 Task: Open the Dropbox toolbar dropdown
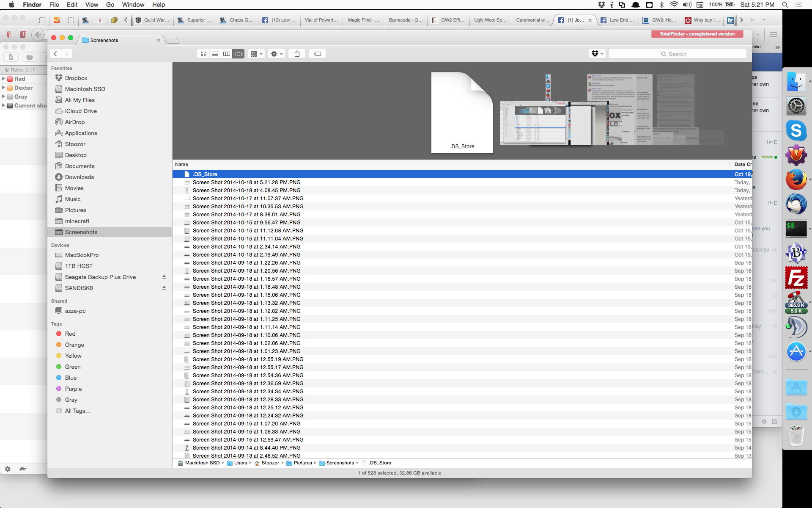coord(597,54)
